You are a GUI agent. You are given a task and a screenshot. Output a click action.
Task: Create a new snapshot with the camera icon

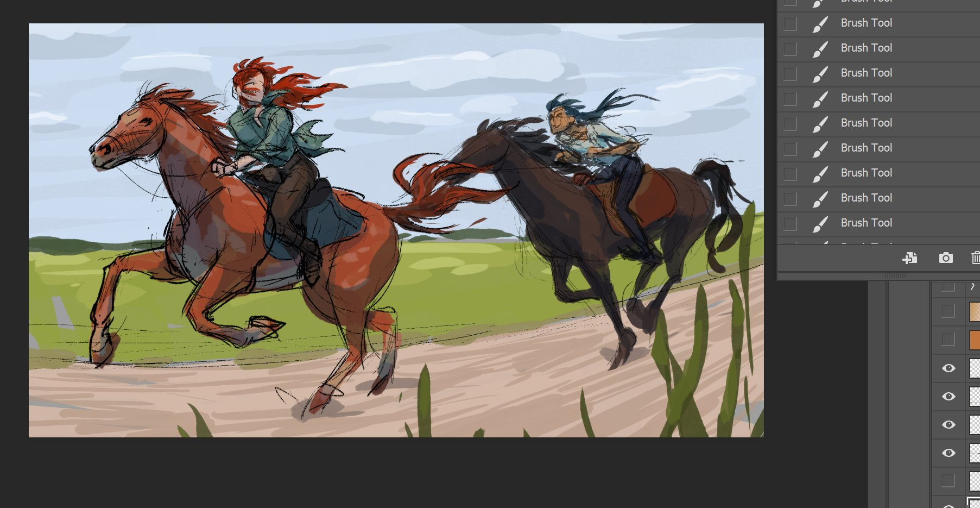click(945, 258)
